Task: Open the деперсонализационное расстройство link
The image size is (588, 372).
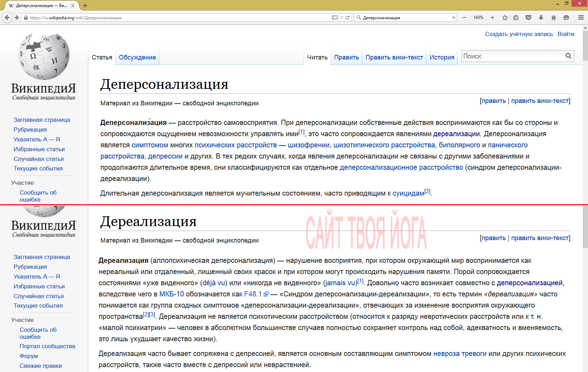Action: (x=401, y=167)
